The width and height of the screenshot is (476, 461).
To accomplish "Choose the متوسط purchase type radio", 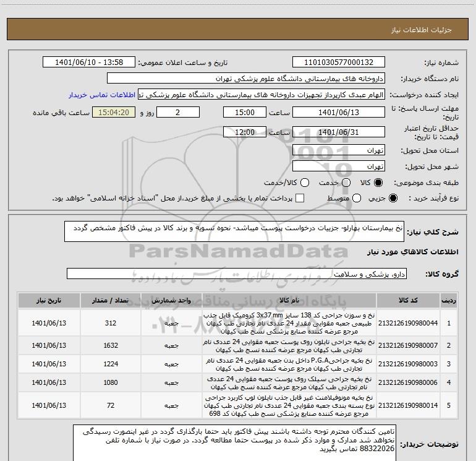I will (357, 198).
